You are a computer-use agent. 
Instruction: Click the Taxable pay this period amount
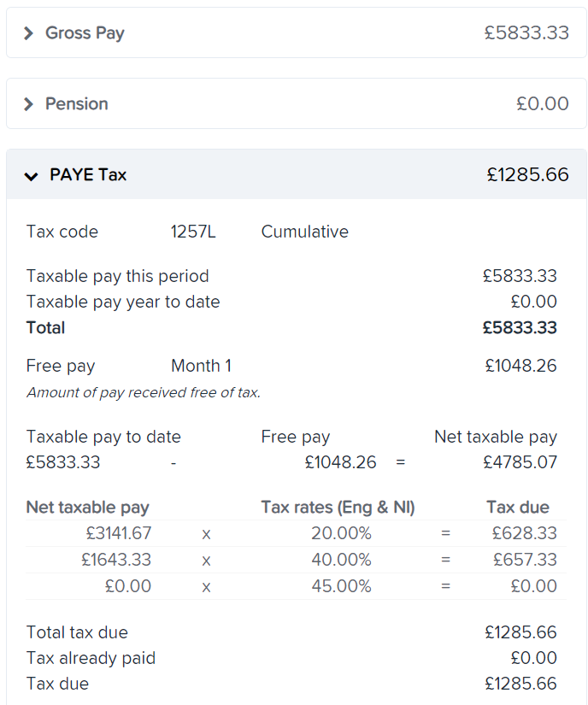521,276
